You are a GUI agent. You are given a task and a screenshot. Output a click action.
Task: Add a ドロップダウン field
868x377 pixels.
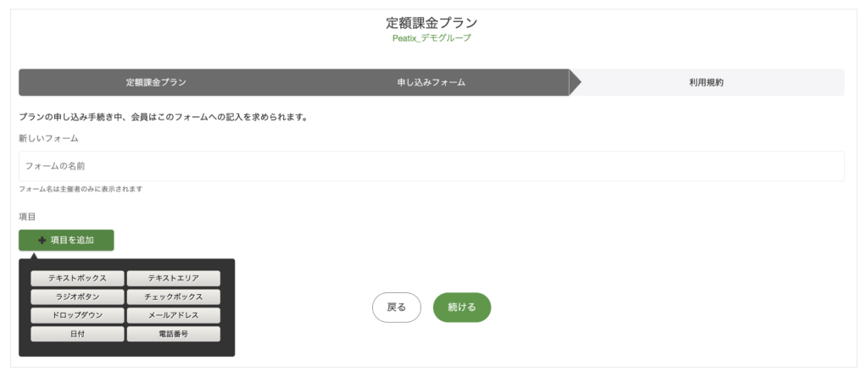(77, 315)
